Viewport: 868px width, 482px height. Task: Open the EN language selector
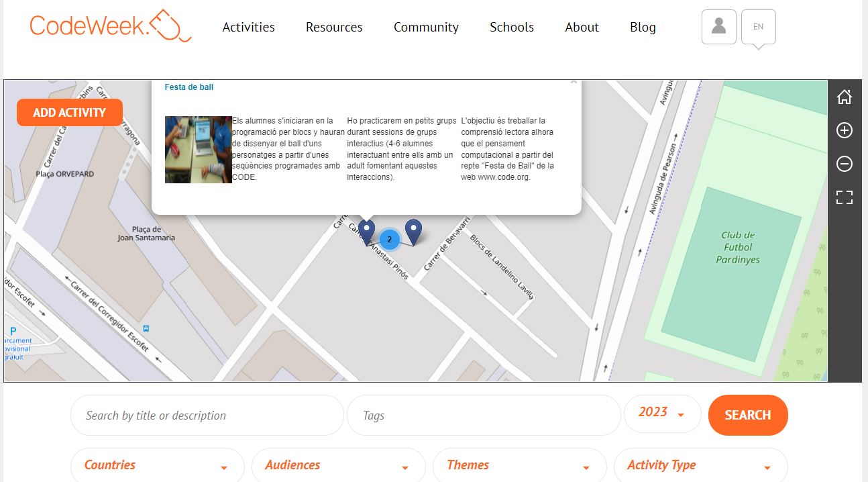pyautogui.click(x=758, y=27)
